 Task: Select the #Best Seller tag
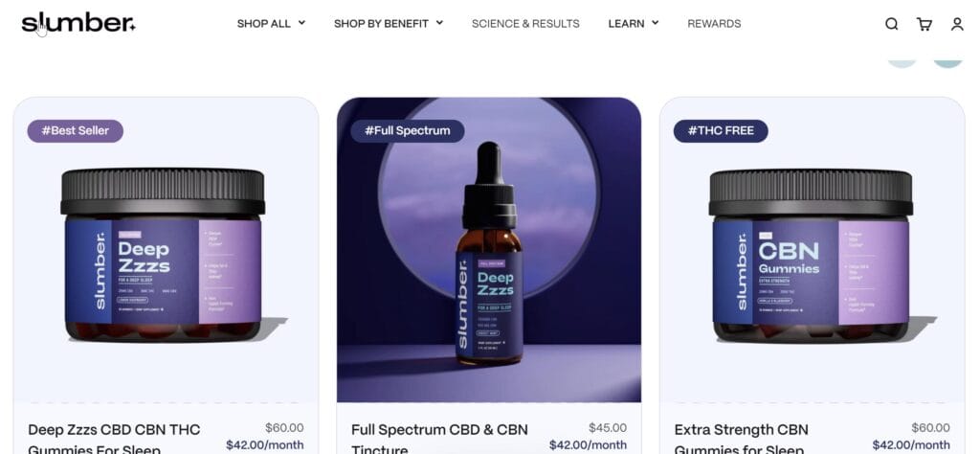pyautogui.click(x=75, y=130)
